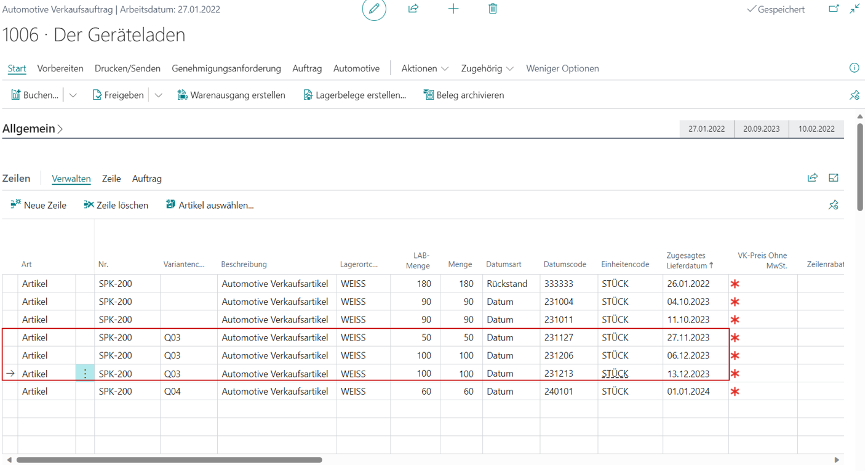This screenshot has height=471, width=868.
Task: Open the Vorbereiten tab
Action: [x=60, y=68]
